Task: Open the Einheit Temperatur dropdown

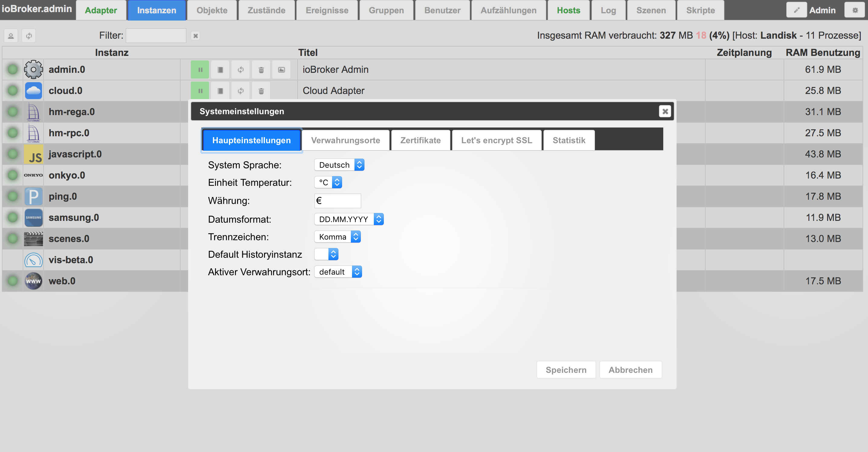Action: point(328,182)
